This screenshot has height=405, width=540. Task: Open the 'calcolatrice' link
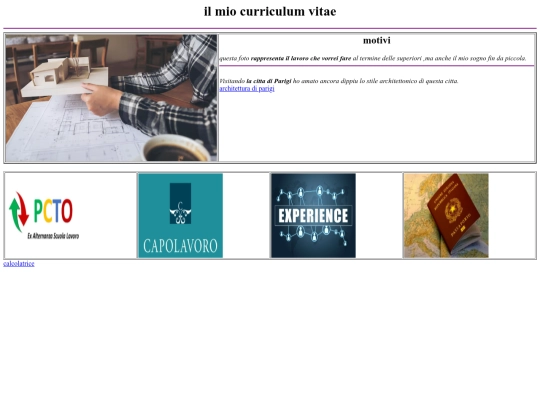tap(19, 264)
